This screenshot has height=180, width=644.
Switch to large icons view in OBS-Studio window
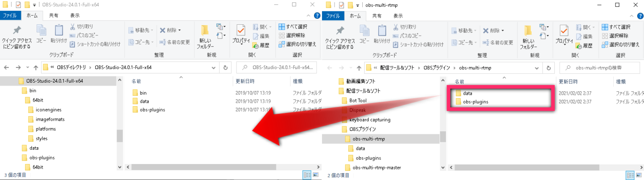[315, 175]
